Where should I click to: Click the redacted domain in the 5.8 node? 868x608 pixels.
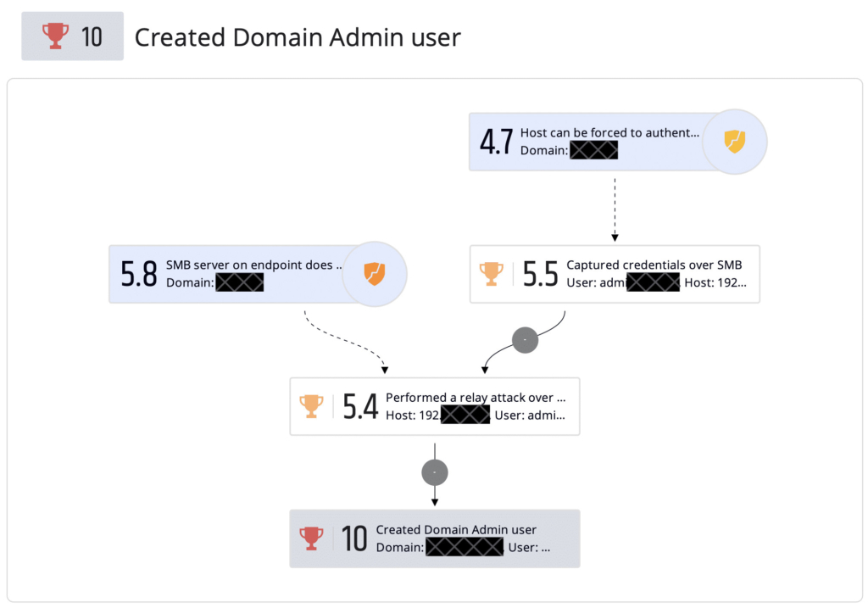tap(240, 282)
